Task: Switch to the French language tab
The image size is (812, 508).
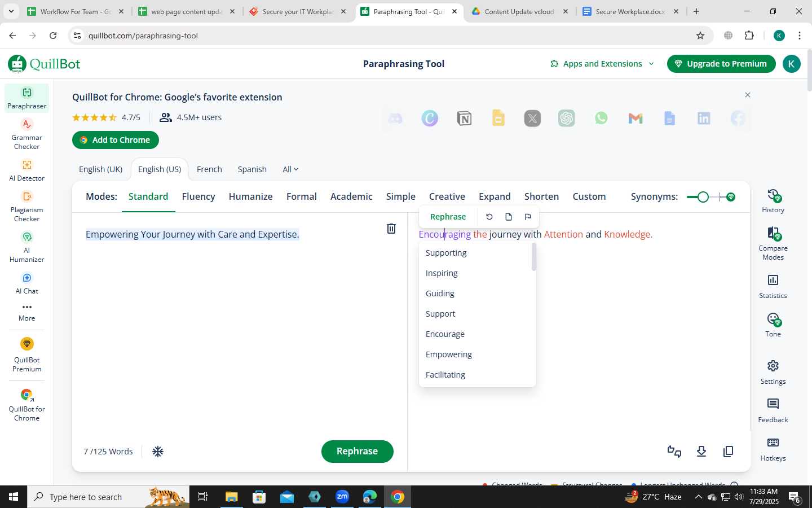Action: [x=209, y=169]
